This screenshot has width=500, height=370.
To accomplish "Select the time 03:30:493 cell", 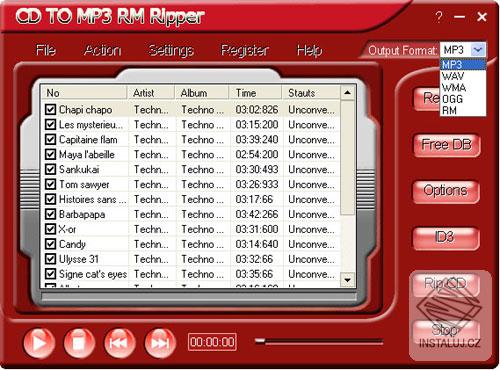I will [x=256, y=170].
